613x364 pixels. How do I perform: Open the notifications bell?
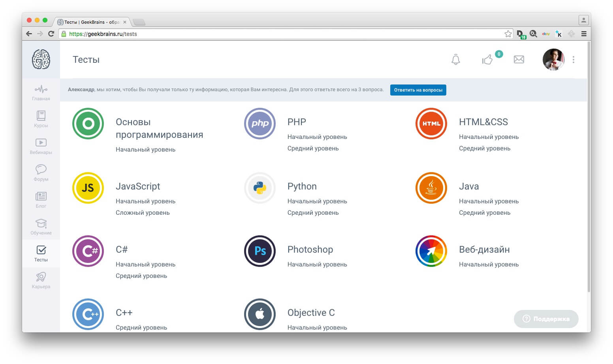pyautogui.click(x=456, y=60)
